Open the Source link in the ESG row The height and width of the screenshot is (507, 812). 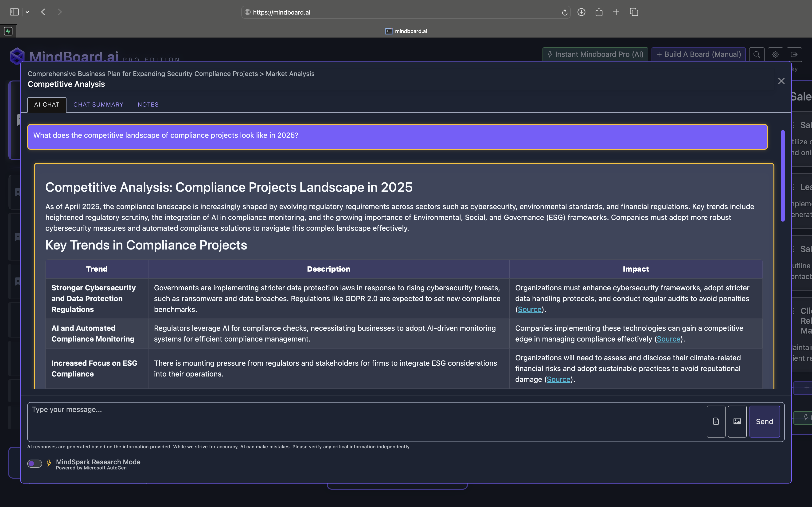coord(558,379)
